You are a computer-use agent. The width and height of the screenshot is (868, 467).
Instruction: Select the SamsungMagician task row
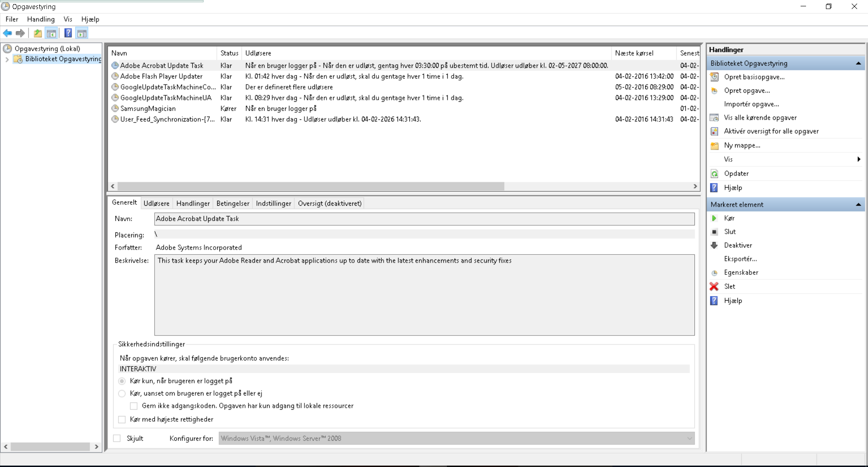pos(148,108)
